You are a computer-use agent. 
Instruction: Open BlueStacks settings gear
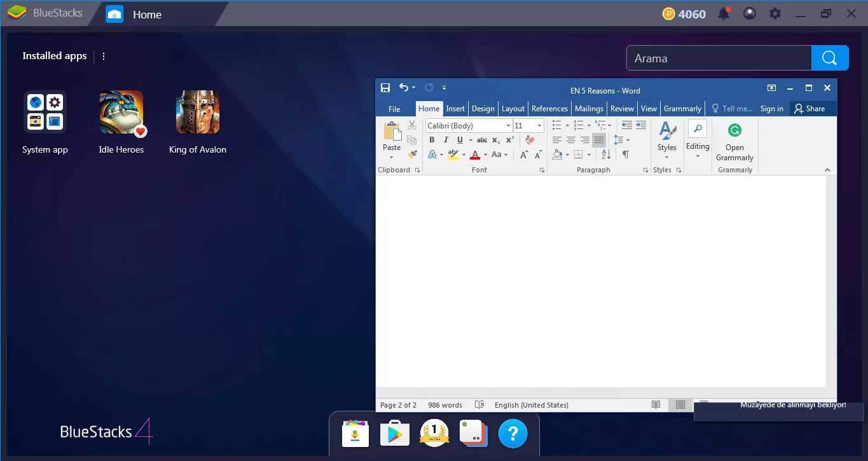[x=775, y=13]
